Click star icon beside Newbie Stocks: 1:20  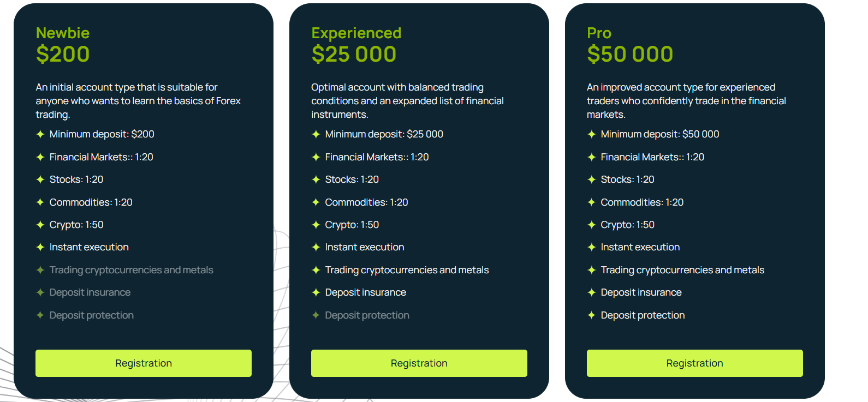pos(40,179)
